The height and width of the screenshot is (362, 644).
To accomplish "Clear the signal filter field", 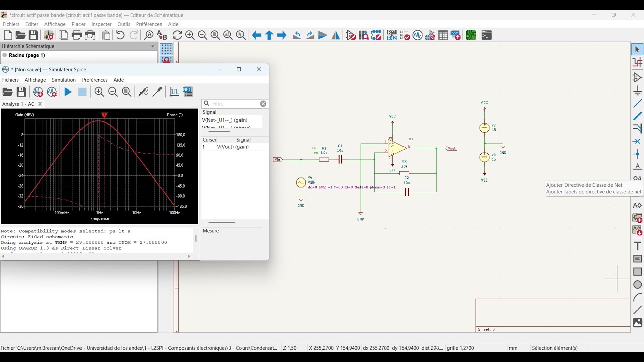I will coord(263,104).
